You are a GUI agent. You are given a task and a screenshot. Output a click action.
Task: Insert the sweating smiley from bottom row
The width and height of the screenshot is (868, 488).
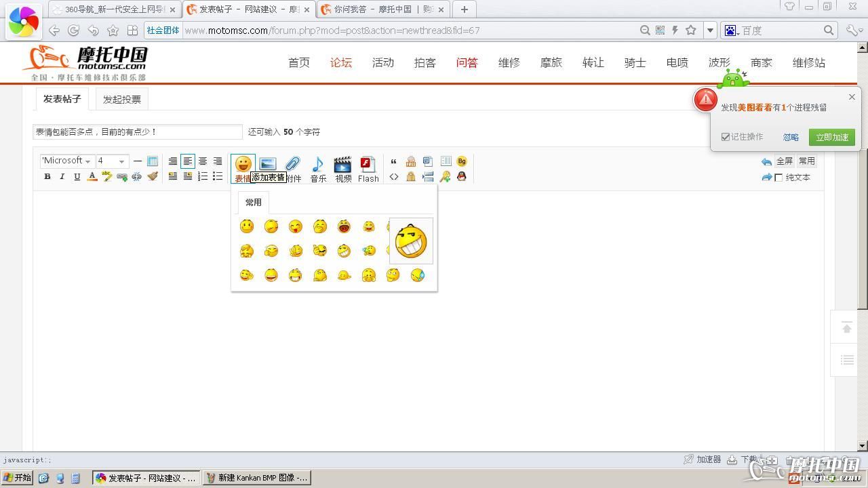click(418, 275)
